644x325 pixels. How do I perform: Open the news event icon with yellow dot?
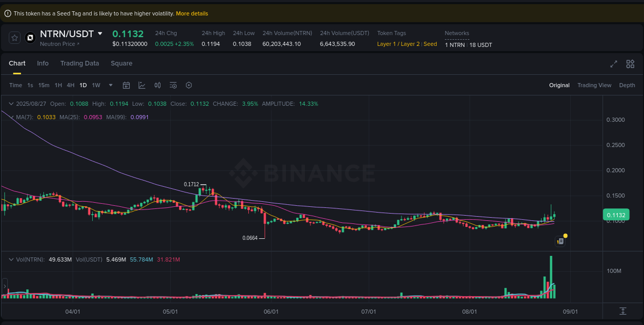tap(561, 240)
